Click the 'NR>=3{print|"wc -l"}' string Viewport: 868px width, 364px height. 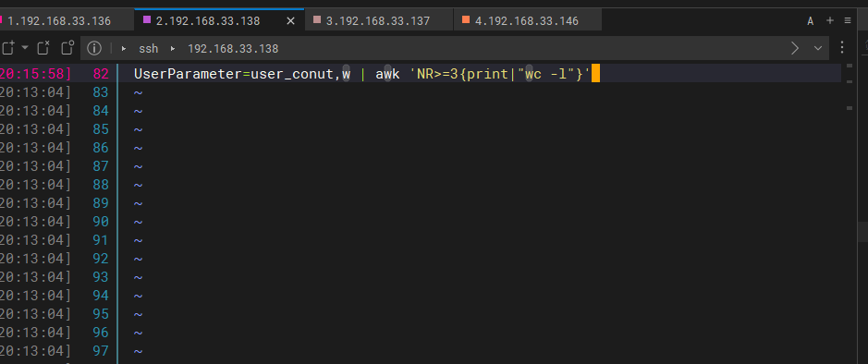pyautogui.click(x=500, y=74)
